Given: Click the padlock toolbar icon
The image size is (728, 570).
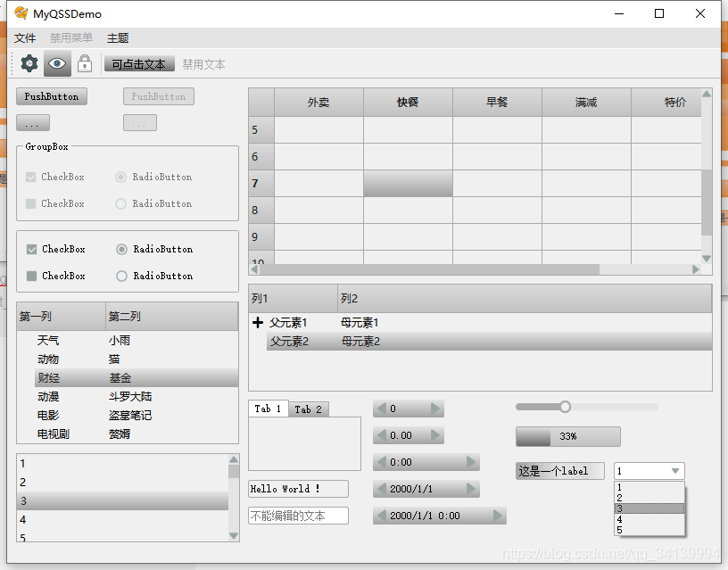Looking at the screenshot, I should 85,63.
